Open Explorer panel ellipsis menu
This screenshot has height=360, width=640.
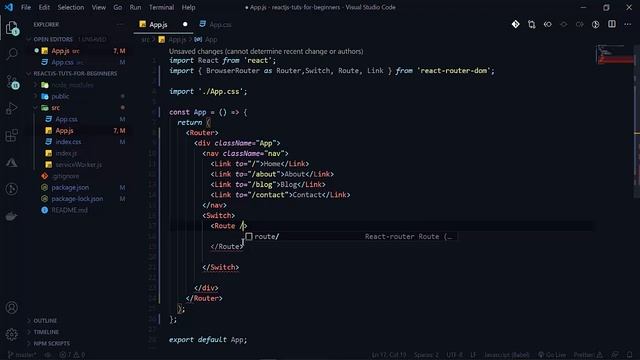[120, 24]
